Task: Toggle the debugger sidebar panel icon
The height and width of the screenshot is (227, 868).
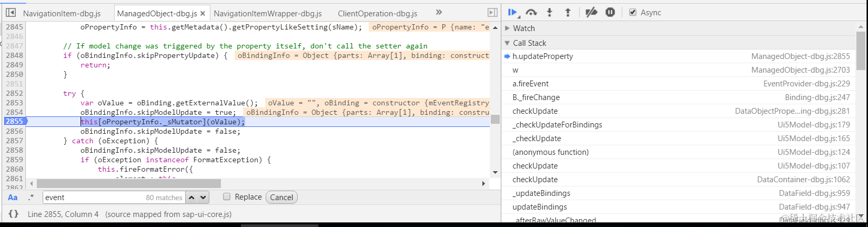Action: [492, 13]
